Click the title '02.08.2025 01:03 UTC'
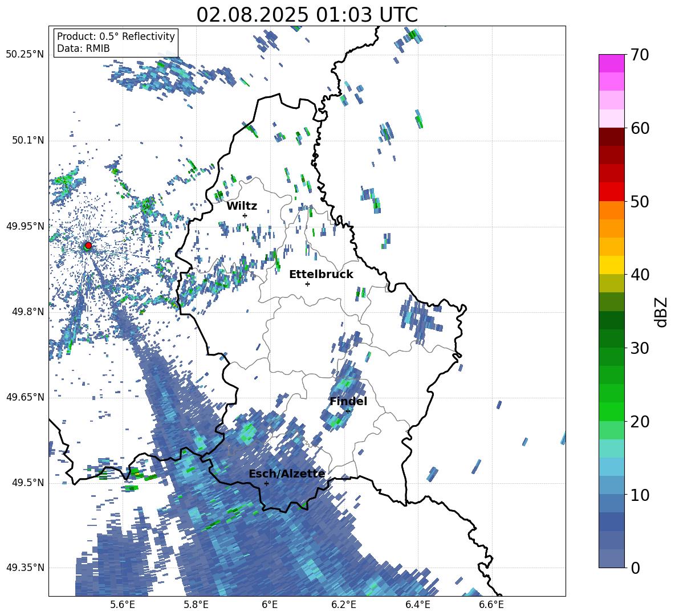Image resolution: width=675 pixels, height=616 pixels. (307, 15)
